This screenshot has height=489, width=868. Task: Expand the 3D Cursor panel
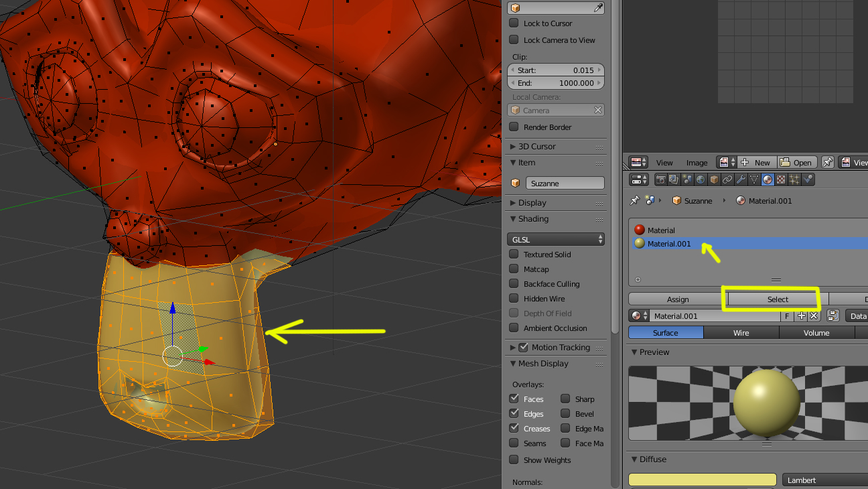point(536,146)
